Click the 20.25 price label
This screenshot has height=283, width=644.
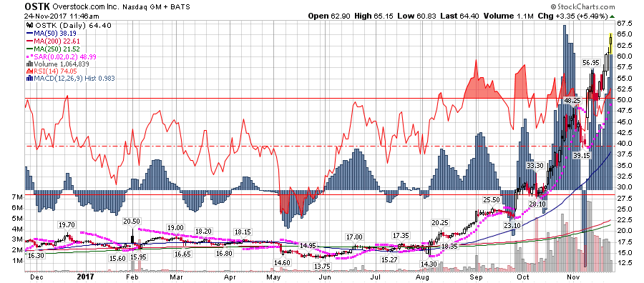pyautogui.click(x=439, y=223)
